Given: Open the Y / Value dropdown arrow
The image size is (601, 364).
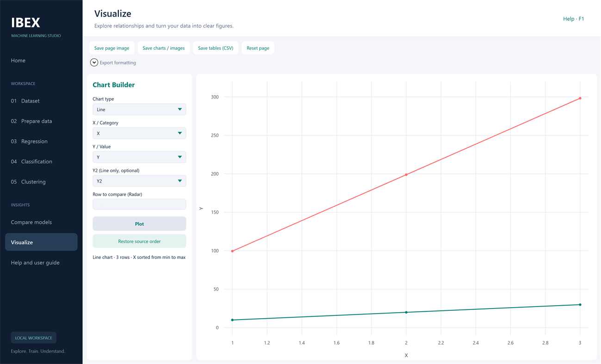Looking at the screenshot, I should click(x=180, y=157).
